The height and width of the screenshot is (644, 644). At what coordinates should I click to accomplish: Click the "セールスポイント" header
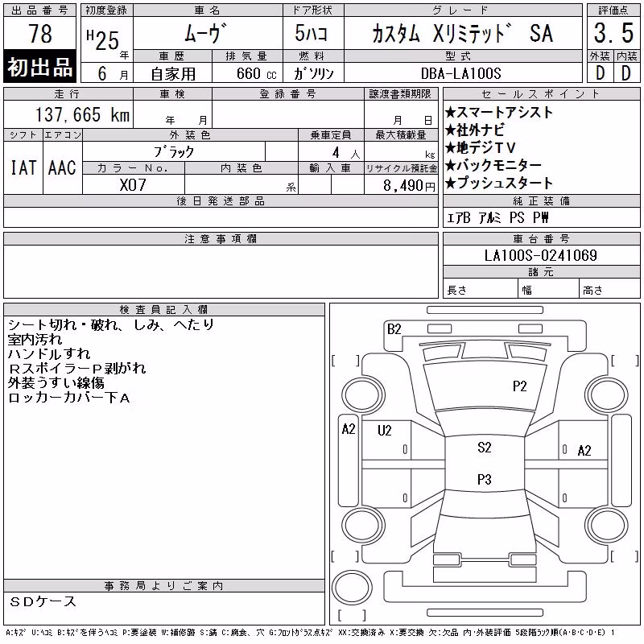tap(541, 94)
